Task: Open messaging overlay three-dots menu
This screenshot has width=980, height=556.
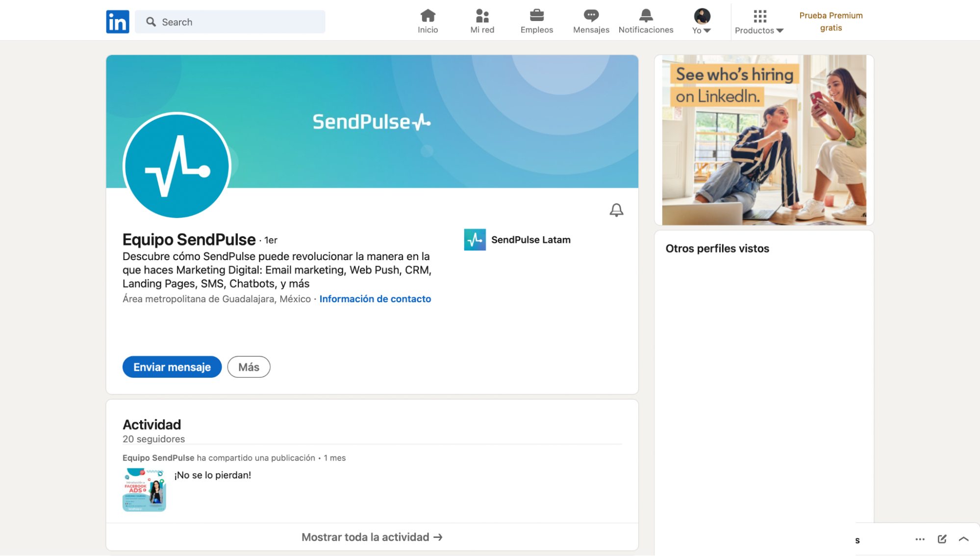Action: pos(920,539)
